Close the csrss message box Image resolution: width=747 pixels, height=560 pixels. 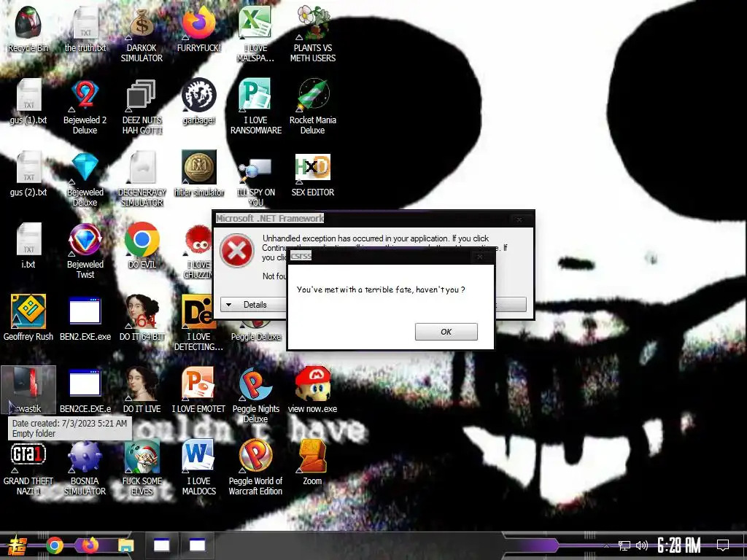(x=480, y=257)
